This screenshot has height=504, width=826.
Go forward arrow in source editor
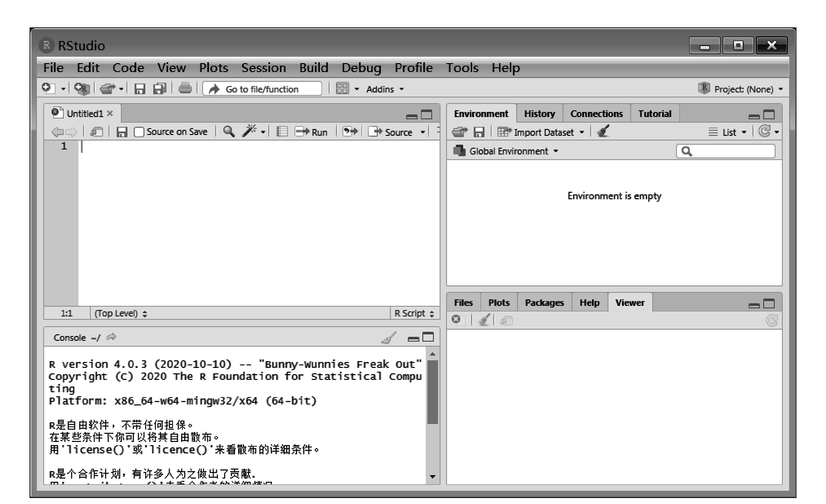[x=72, y=132]
